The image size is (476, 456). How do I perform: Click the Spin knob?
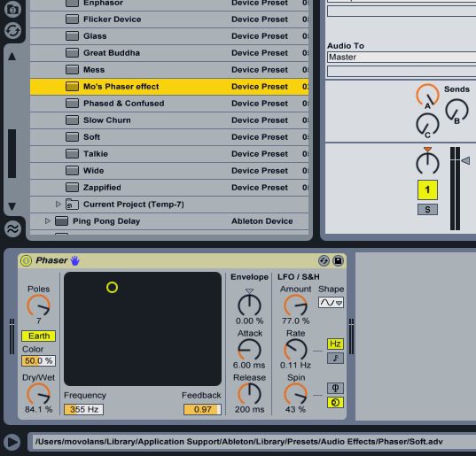[295, 394]
